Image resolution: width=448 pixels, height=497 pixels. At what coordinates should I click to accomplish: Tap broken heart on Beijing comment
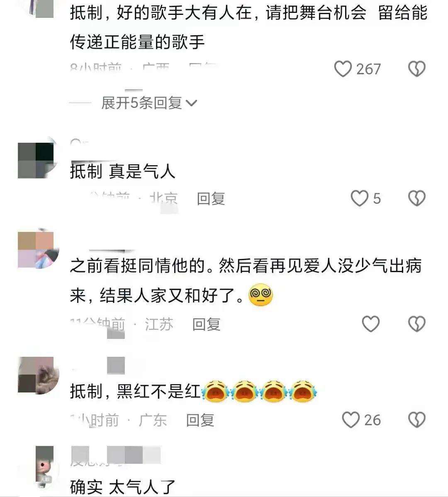(416, 198)
